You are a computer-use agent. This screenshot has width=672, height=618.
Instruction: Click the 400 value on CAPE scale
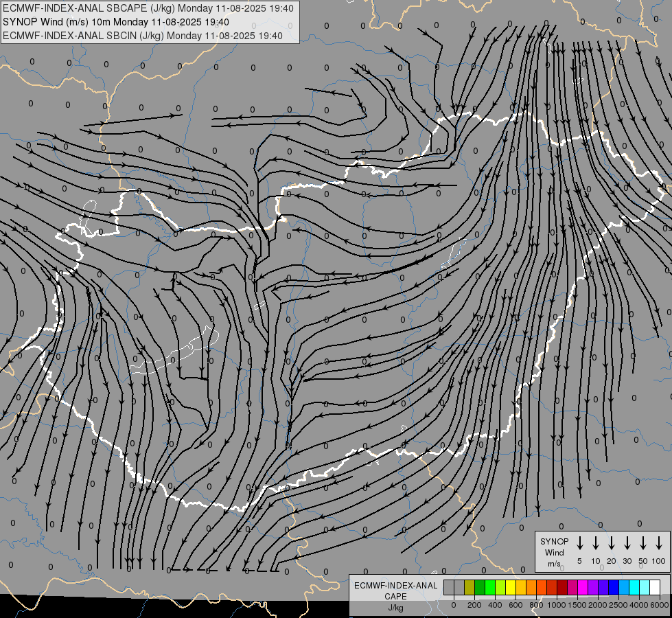tap(495, 605)
